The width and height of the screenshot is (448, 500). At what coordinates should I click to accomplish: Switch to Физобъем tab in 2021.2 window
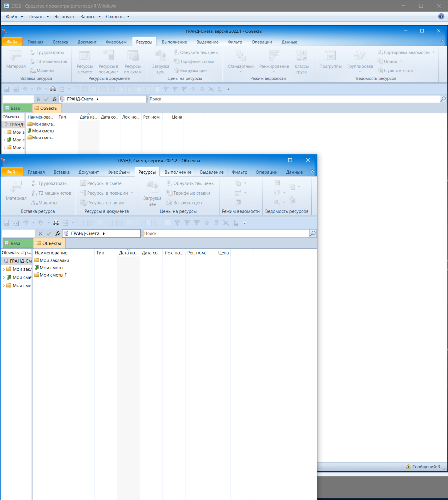click(118, 172)
